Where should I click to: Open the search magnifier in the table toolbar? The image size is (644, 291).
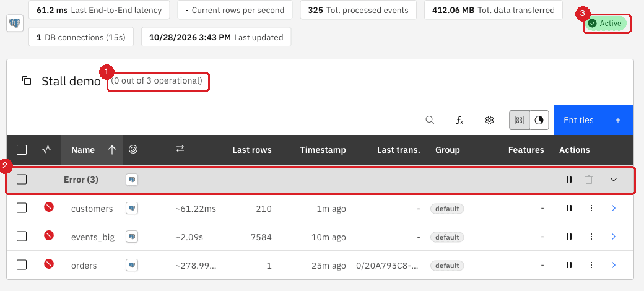(430, 120)
